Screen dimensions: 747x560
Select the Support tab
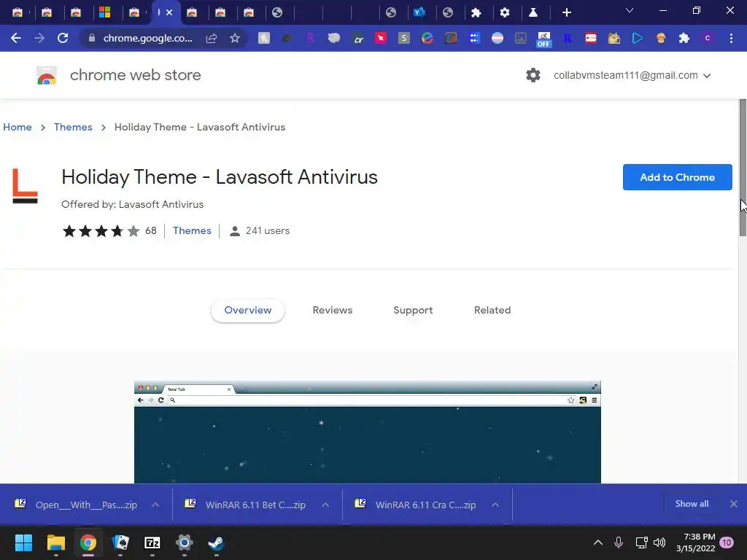(x=413, y=310)
